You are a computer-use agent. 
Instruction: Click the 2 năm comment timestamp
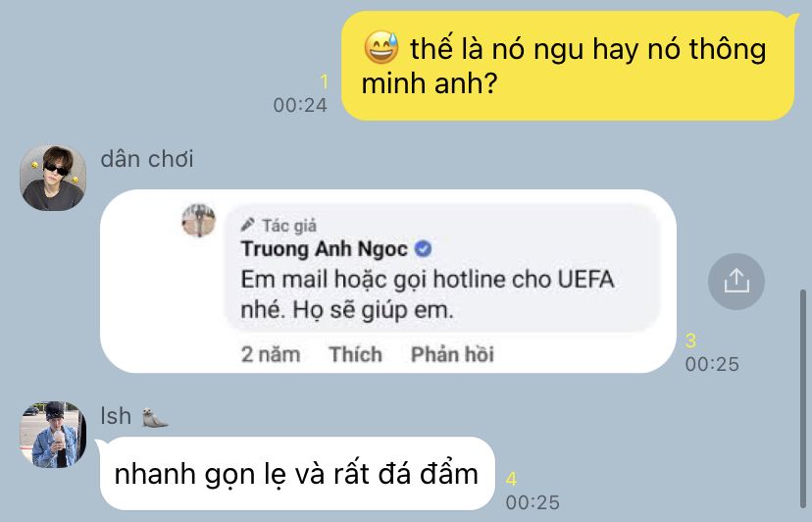point(271,354)
